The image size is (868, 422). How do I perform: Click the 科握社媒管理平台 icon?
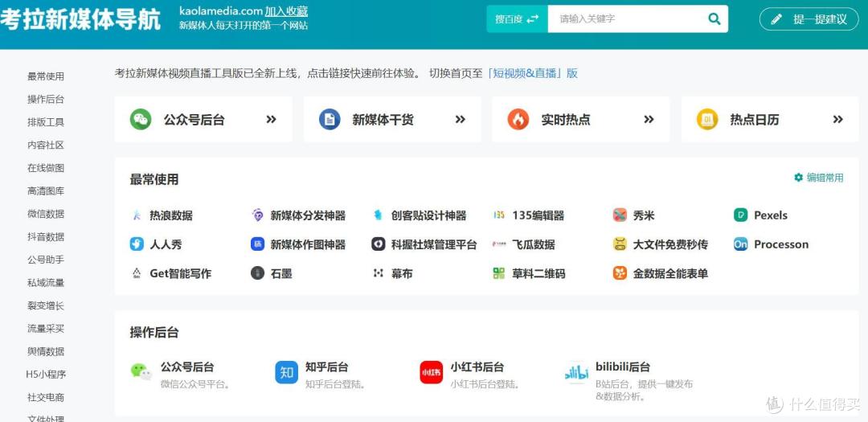pos(378,244)
